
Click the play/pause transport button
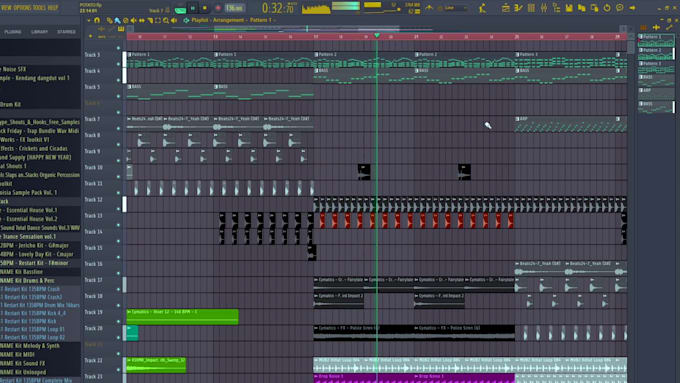pos(193,8)
